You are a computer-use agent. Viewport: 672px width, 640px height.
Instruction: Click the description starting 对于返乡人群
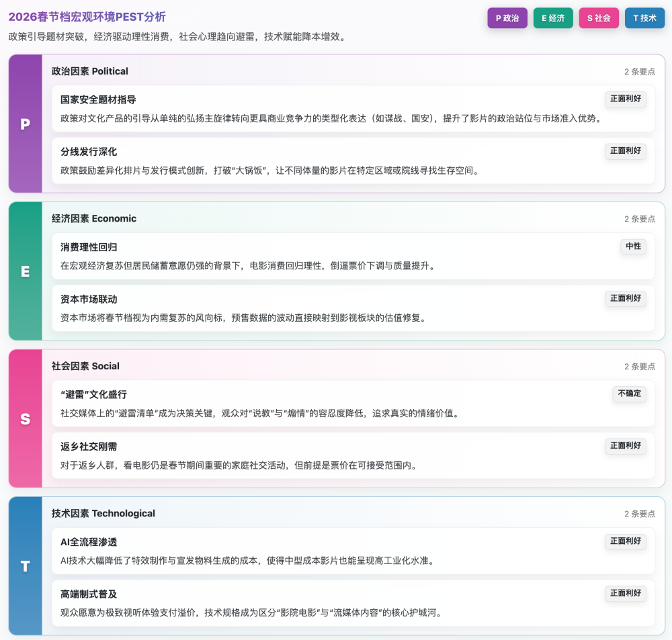(240, 465)
